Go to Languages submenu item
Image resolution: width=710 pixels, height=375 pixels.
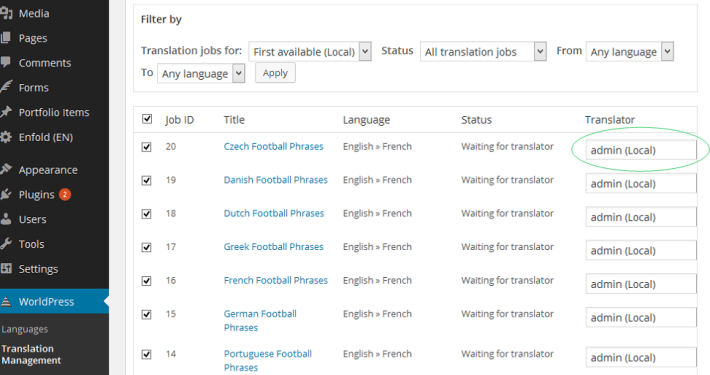tap(24, 329)
